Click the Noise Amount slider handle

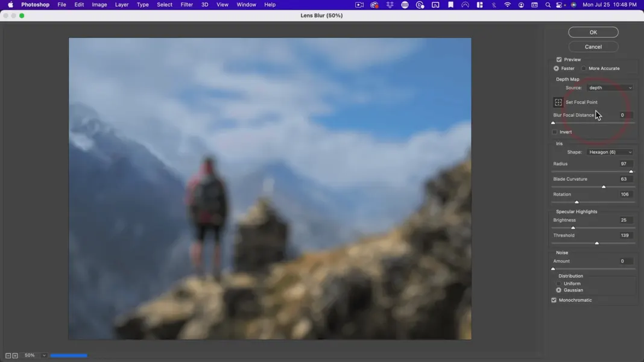click(x=553, y=269)
